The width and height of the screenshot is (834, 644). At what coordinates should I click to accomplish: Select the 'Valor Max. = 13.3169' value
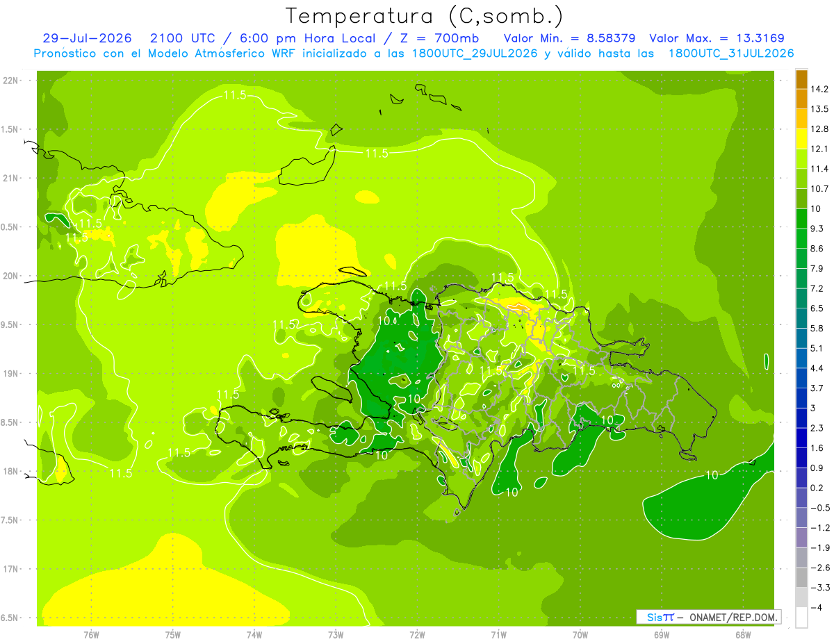point(717,38)
